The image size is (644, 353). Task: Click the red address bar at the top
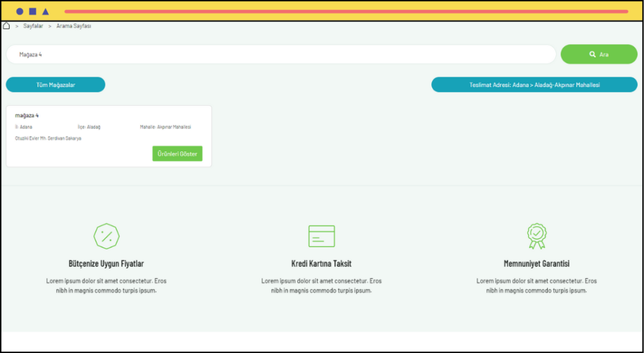[x=346, y=11]
